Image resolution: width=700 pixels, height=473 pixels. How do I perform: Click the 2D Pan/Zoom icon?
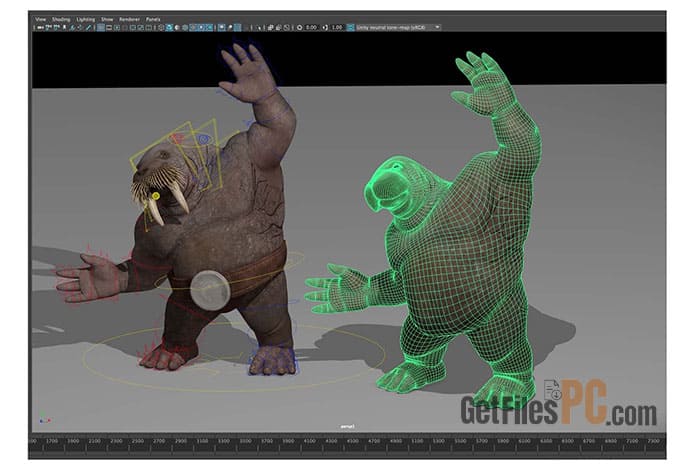tap(79, 28)
